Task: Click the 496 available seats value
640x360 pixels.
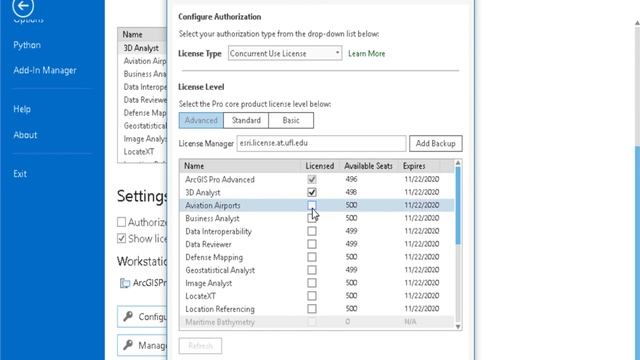Action: 351,179
